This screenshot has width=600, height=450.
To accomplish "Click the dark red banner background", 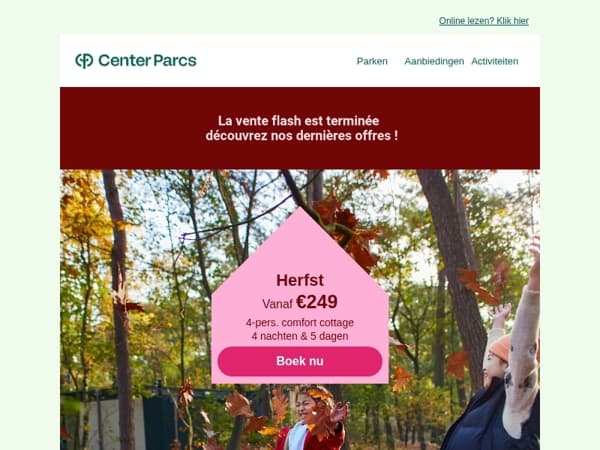I will coord(300,153).
